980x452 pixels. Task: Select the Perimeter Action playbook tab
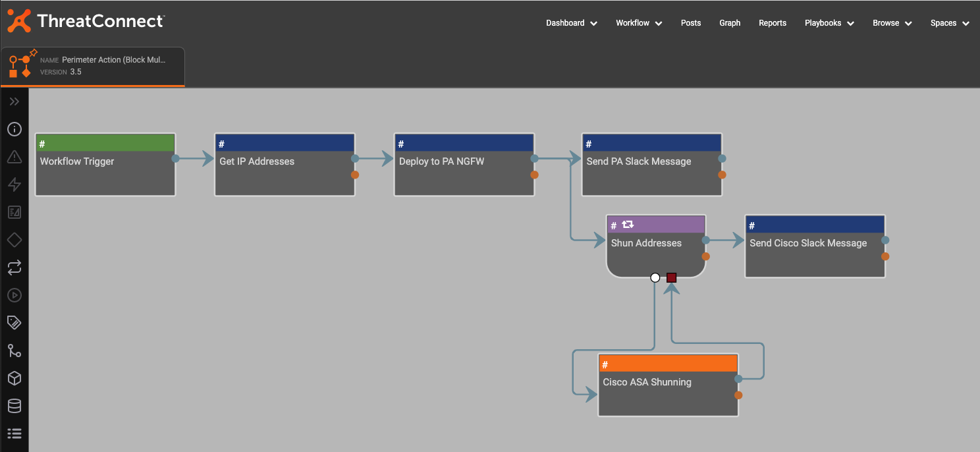(x=93, y=67)
